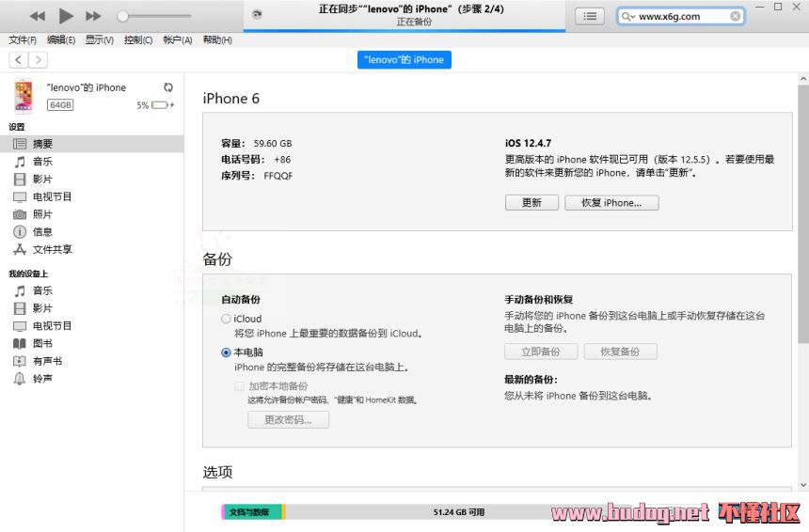Click the fast-forward playback icon
This screenshot has width=809, height=532.
pos(93,17)
